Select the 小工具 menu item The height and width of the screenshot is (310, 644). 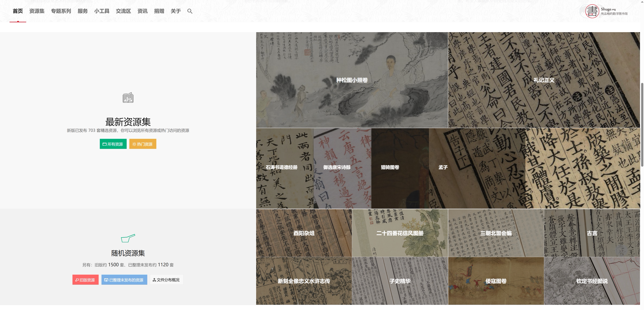pyautogui.click(x=102, y=11)
